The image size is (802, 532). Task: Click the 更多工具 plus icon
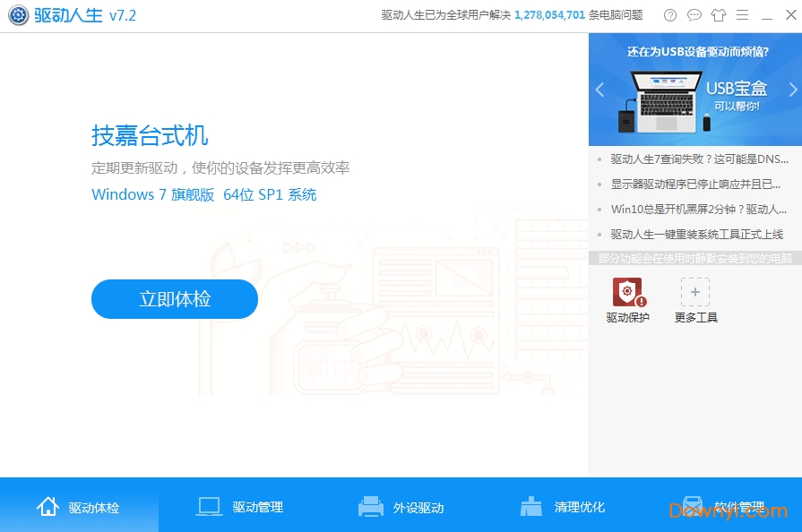(x=695, y=292)
